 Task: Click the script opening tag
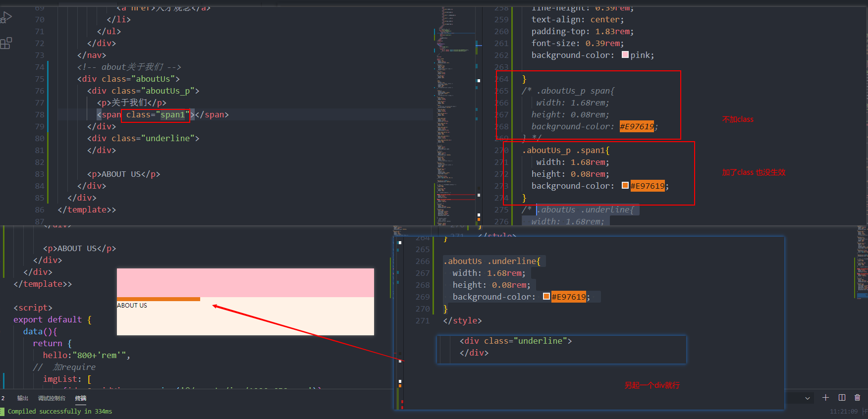coord(33,308)
